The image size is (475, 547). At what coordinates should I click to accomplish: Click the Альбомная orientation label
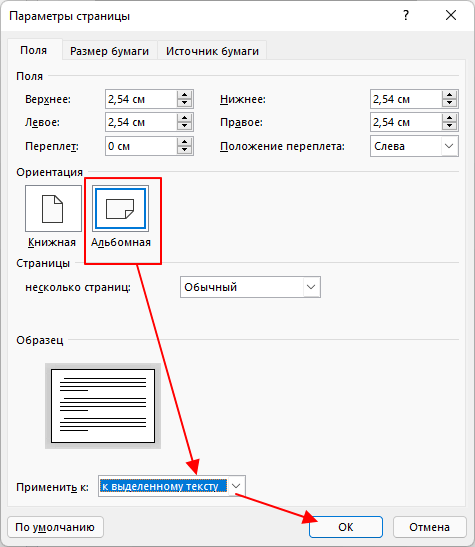121,242
